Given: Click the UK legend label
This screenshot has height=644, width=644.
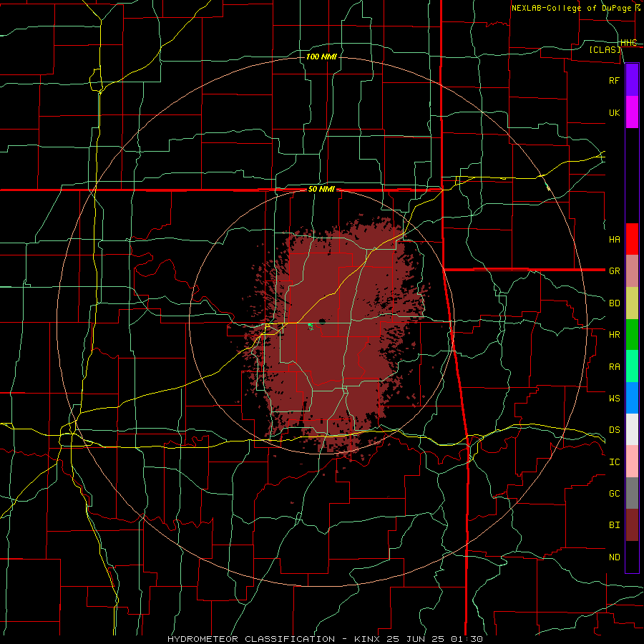Looking at the screenshot, I should tap(615, 112).
